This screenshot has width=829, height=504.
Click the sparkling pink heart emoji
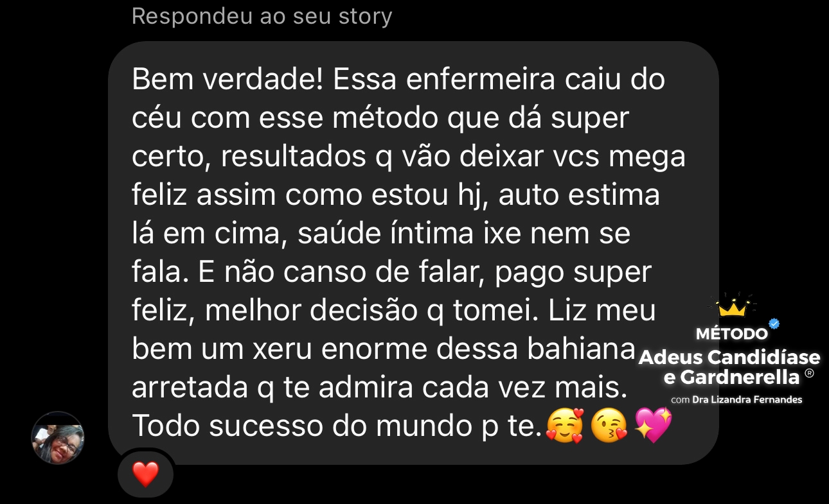click(653, 425)
